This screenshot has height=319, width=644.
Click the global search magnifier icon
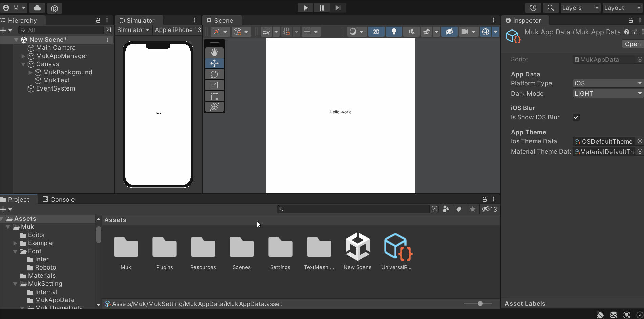coord(550,8)
